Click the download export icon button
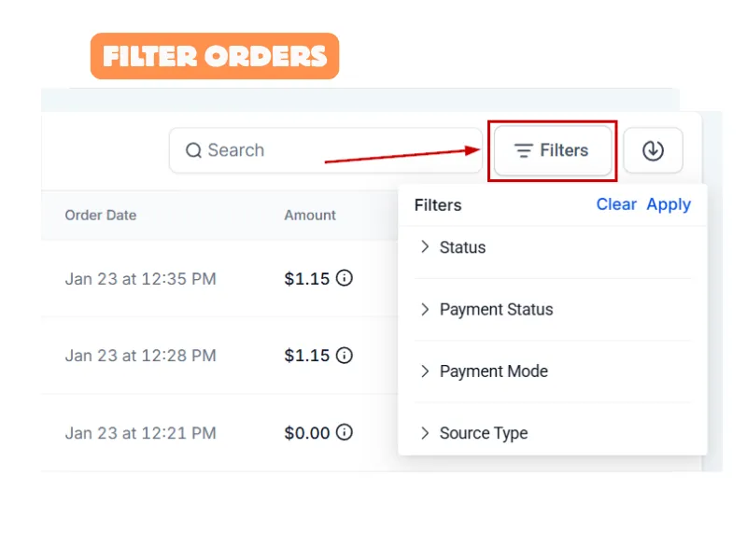747x560 pixels. point(653,150)
